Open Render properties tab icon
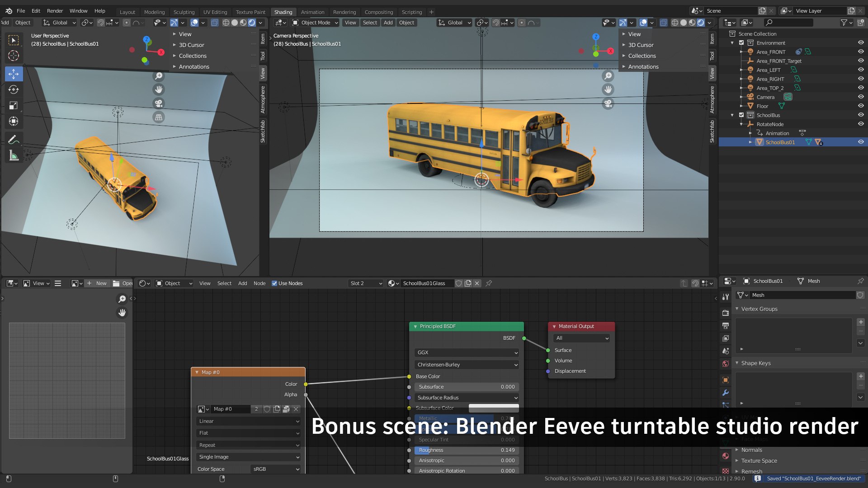Screen dimensions: 868x488 point(726,313)
